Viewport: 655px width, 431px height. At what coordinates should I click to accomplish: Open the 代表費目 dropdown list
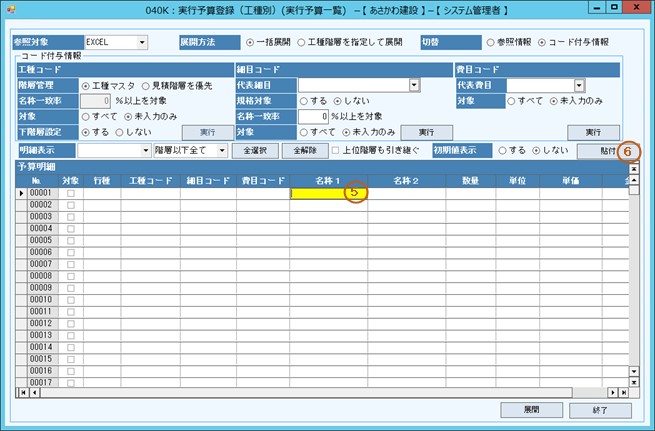[579, 86]
